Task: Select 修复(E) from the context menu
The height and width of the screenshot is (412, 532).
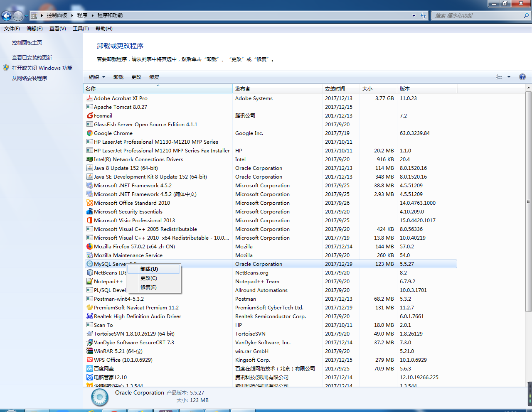Action: tap(154, 287)
